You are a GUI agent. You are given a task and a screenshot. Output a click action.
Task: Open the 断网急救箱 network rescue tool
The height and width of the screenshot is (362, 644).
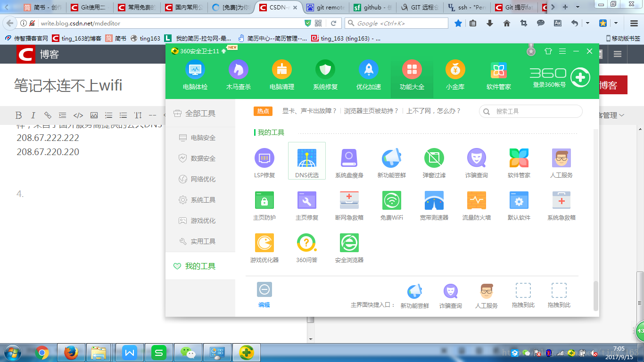tap(349, 205)
